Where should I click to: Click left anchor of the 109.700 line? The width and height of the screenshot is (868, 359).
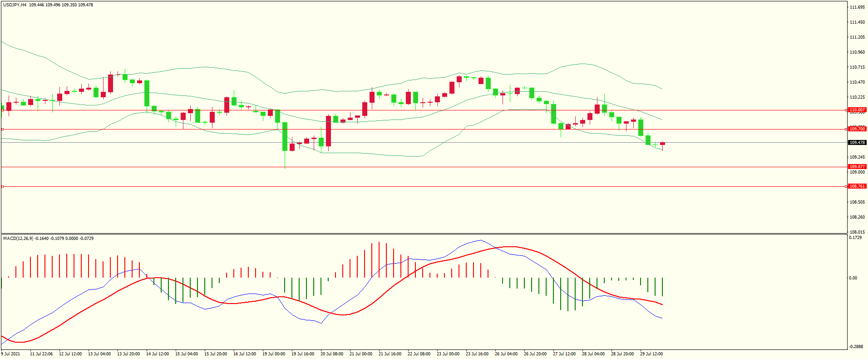[2, 129]
